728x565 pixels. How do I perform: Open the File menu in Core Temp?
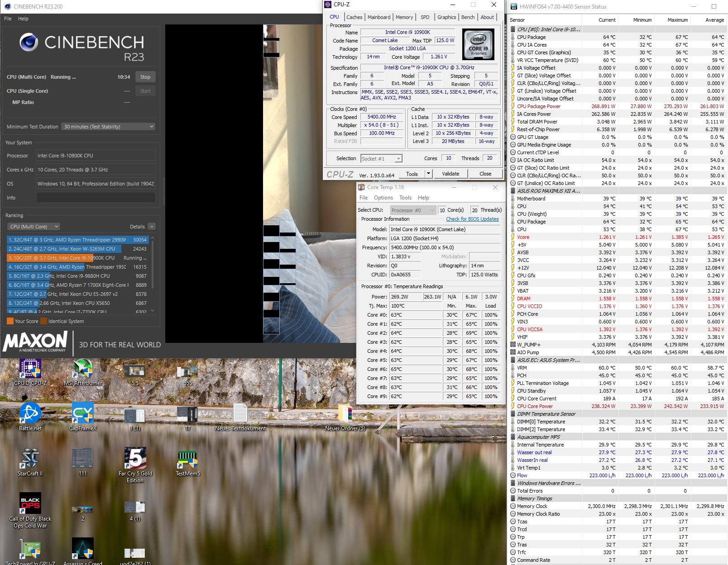point(364,198)
